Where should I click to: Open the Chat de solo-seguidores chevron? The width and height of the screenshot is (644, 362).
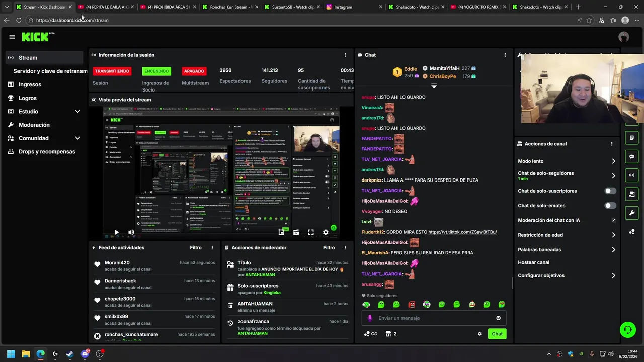(613, 176)
